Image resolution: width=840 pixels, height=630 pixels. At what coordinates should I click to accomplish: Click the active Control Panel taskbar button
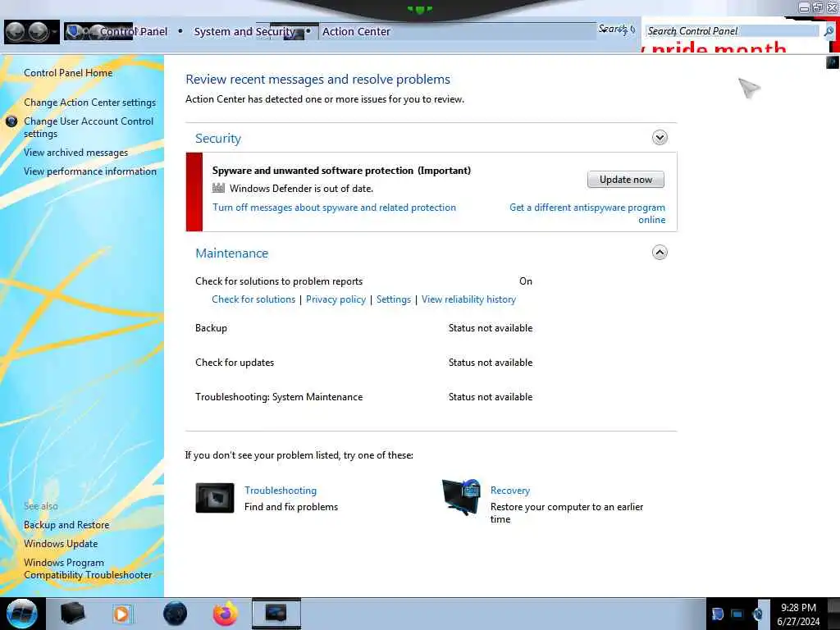coord(276,614)
